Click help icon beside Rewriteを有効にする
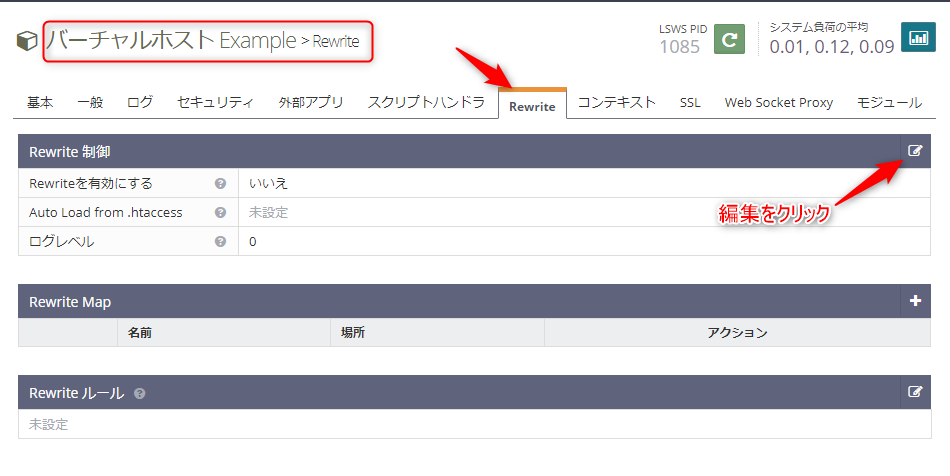 220,184
